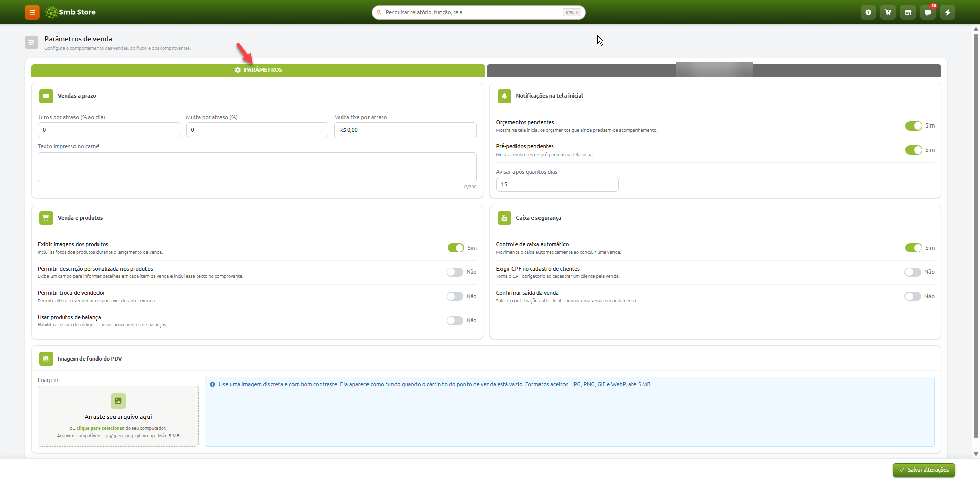Image resolution: width=980 pixels, height=482 pixels.
Task: Toggle Pré-pedidos pendentes switch
Action: (914, 150)
